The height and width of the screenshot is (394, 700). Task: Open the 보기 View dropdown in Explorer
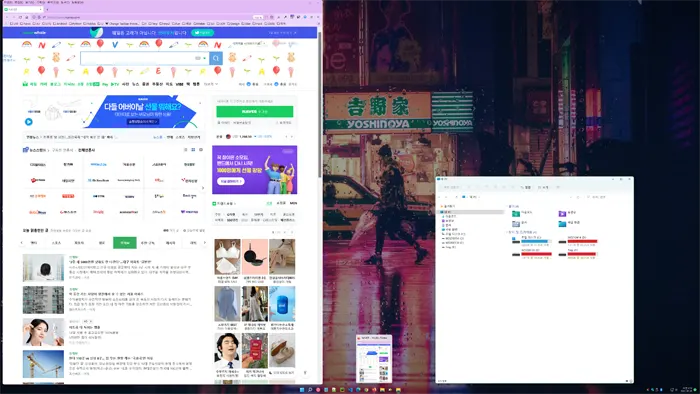point(544,187)
